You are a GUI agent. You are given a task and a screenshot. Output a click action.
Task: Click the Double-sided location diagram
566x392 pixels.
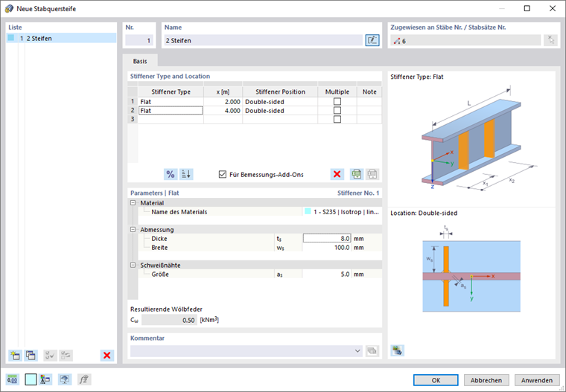471,269
